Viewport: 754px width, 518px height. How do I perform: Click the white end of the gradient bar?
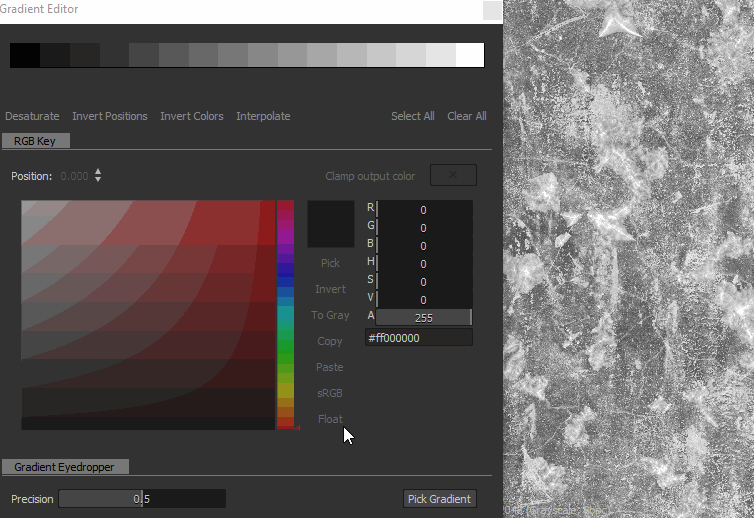pyautogui.click(x=470, y=55)
